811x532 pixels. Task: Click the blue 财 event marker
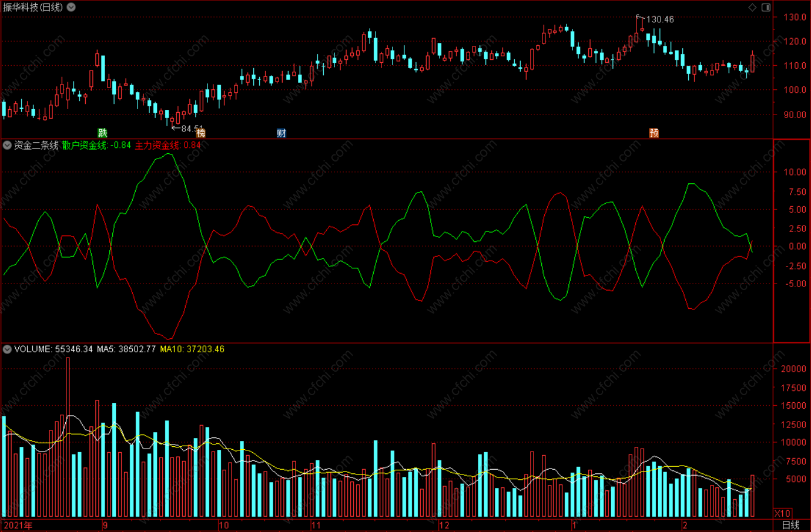281,133
